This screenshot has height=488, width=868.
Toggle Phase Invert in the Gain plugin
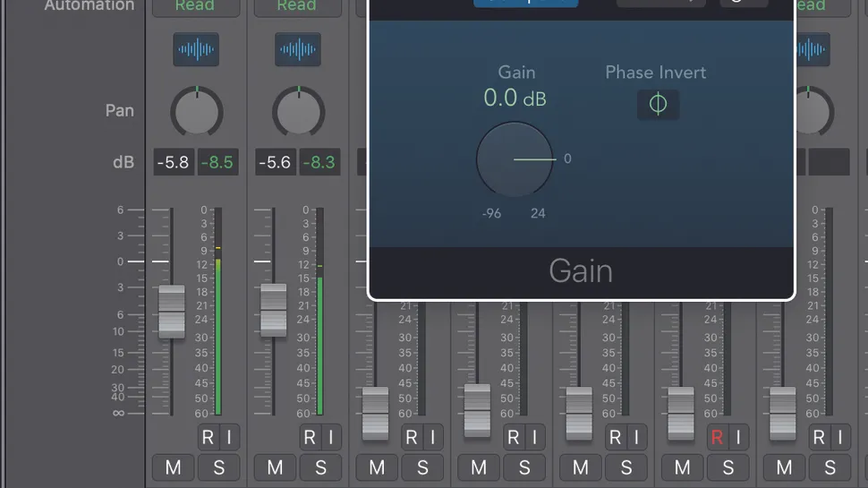coord(658,104)
